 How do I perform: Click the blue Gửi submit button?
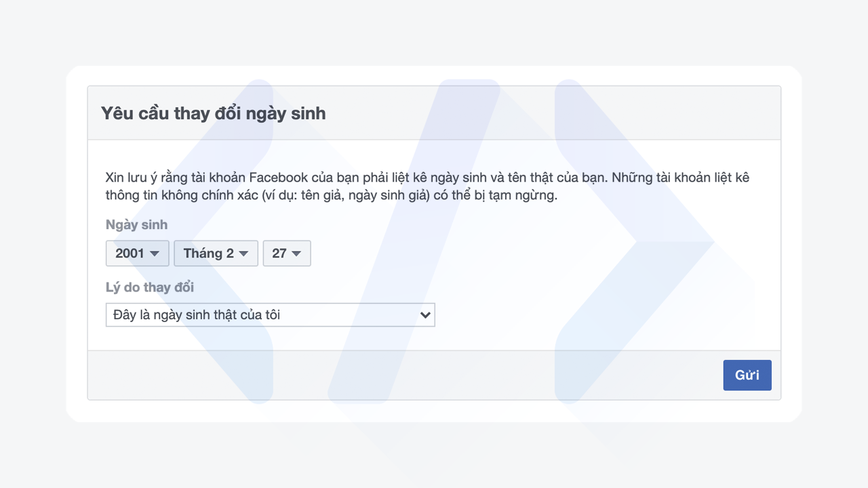(747, 375)
